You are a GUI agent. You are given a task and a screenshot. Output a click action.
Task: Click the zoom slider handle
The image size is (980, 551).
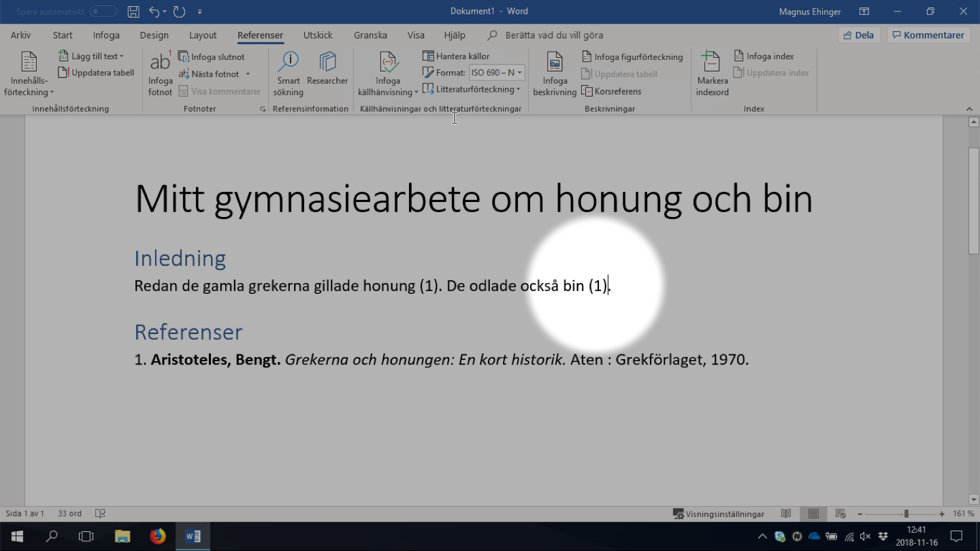906,514
